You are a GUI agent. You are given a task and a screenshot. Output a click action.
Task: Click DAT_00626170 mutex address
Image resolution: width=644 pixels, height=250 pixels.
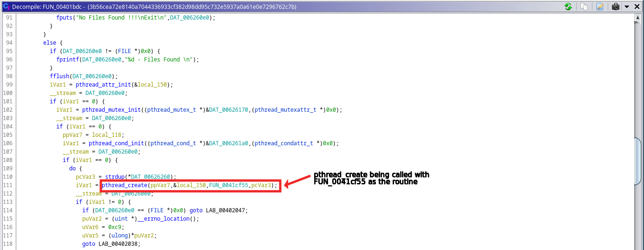[x=228, y=110]
